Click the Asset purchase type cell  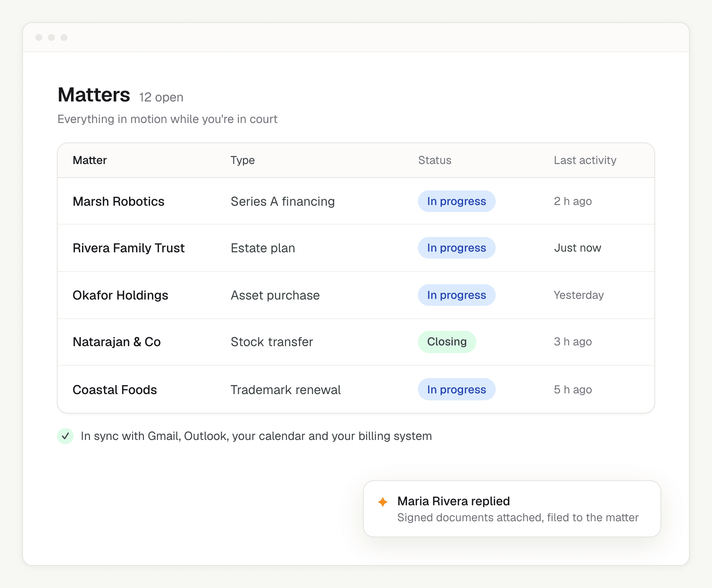(x=275, y=295)
